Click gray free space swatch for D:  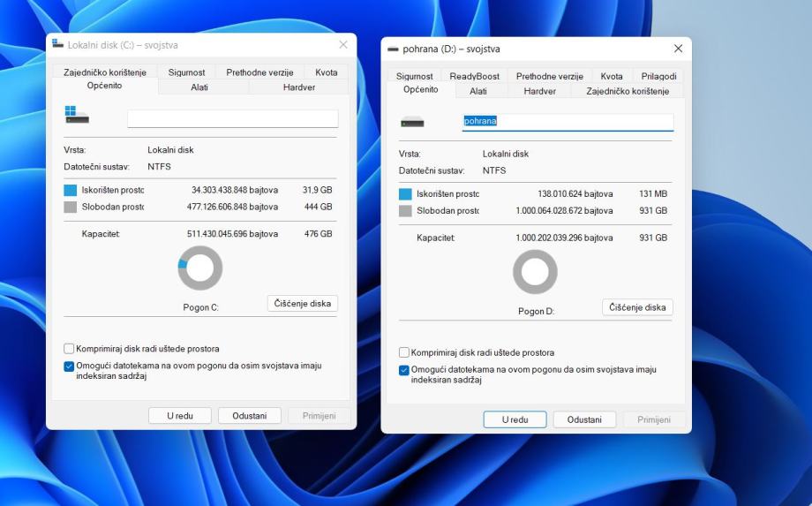(x=405, y=211)
